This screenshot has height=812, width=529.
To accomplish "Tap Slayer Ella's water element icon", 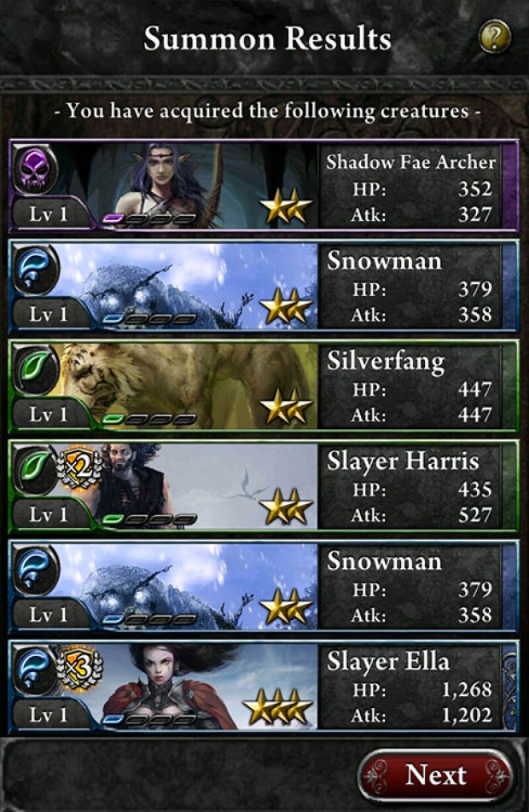I will click(x=34, y=670).
